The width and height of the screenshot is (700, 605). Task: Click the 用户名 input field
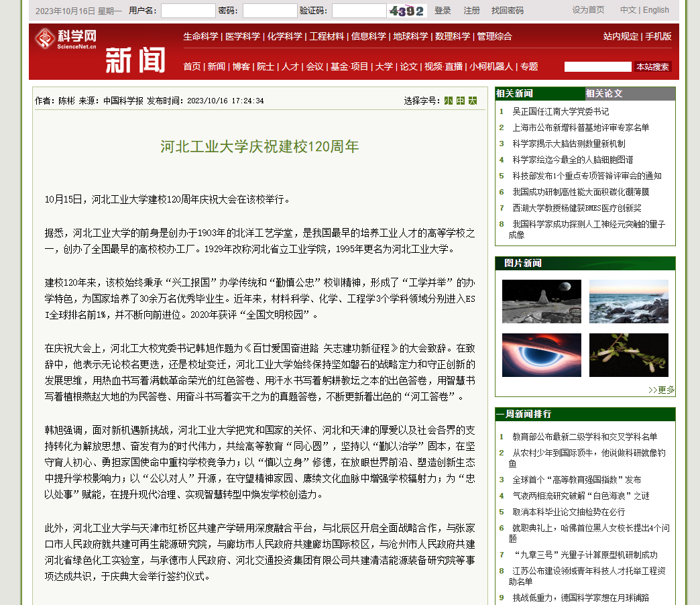(188, 11)
